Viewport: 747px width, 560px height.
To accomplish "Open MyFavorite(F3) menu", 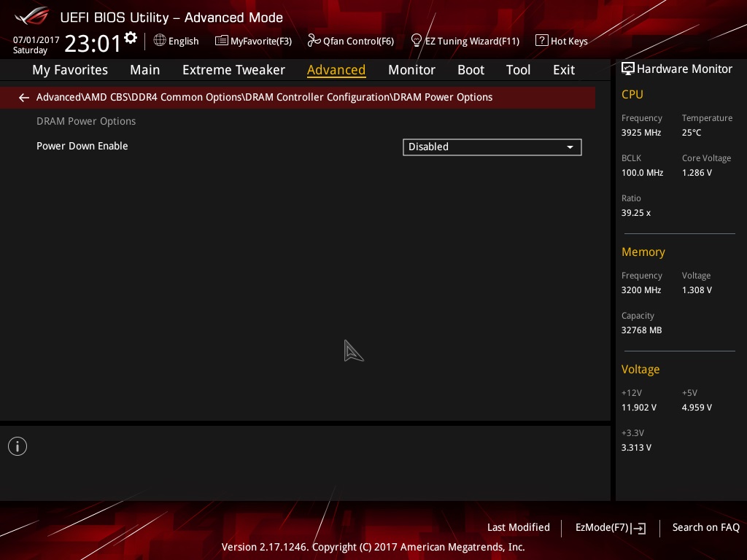I will pos(253,41).
